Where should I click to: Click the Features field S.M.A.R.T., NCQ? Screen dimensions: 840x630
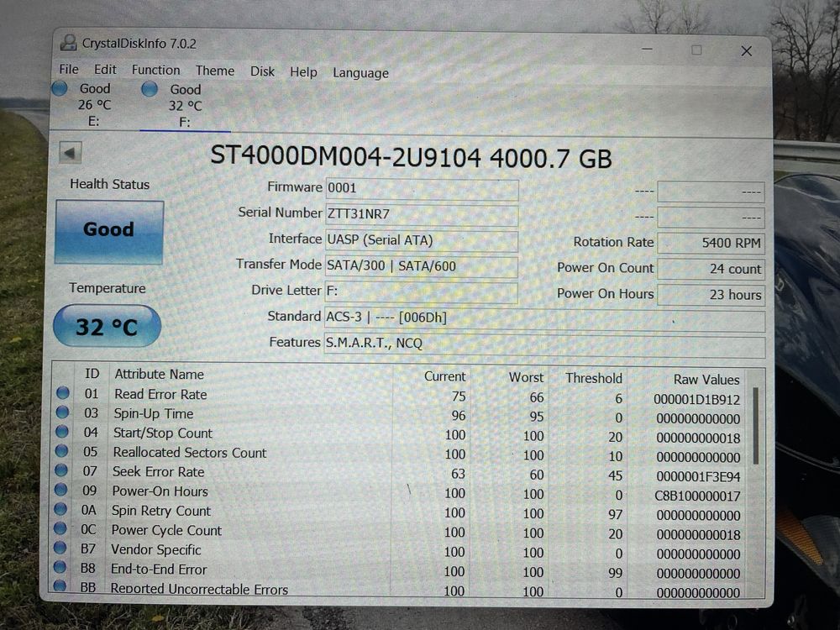click(x=545, y=345)
